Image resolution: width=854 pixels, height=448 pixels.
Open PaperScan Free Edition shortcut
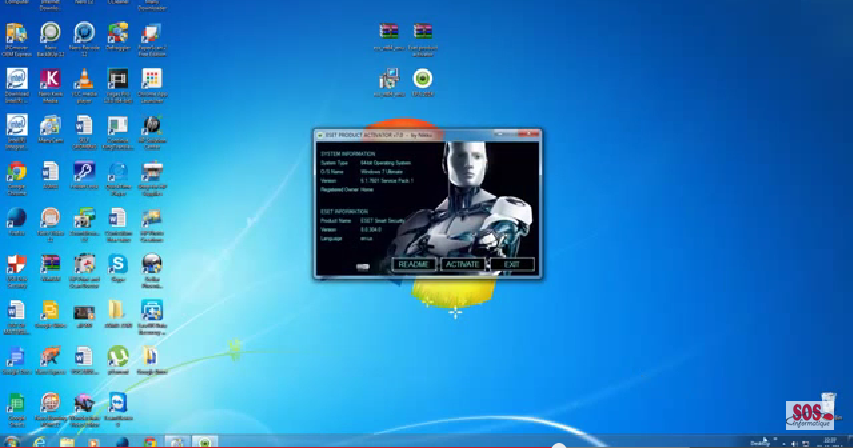151,33
